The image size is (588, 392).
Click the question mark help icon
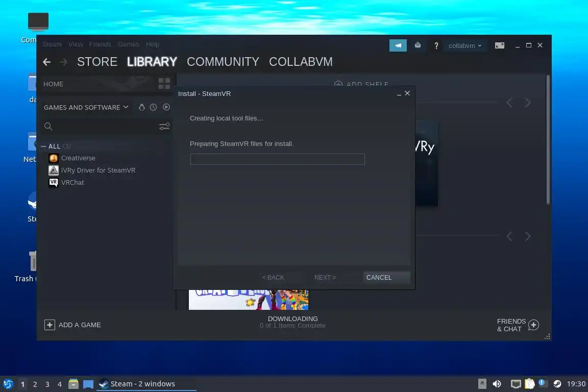[436, 45]
